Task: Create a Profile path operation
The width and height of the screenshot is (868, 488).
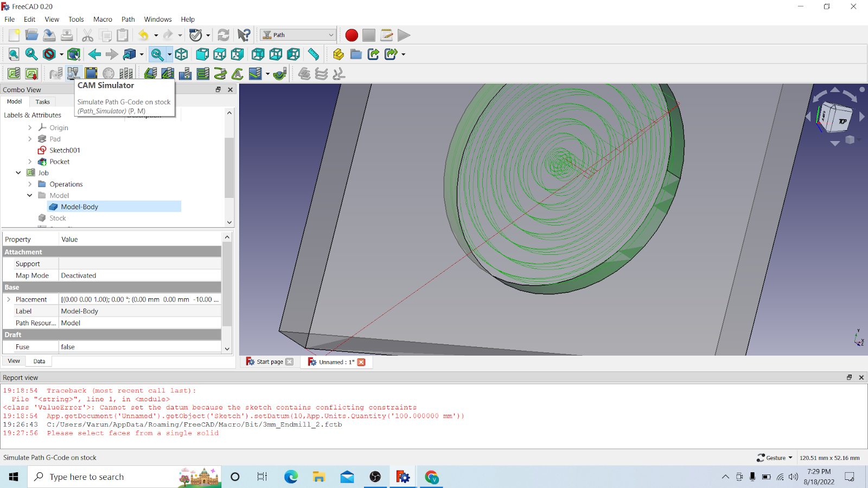Action: click(150, 73)
